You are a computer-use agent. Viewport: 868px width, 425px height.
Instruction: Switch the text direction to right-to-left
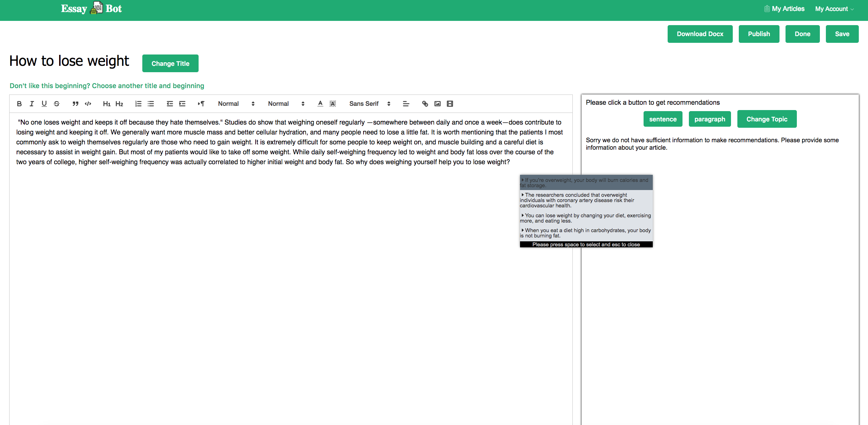201,104
